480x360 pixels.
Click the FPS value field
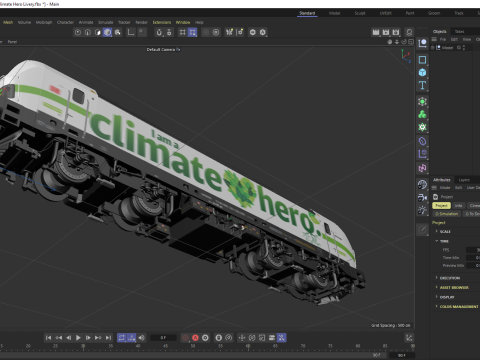(x=473, y=250)
